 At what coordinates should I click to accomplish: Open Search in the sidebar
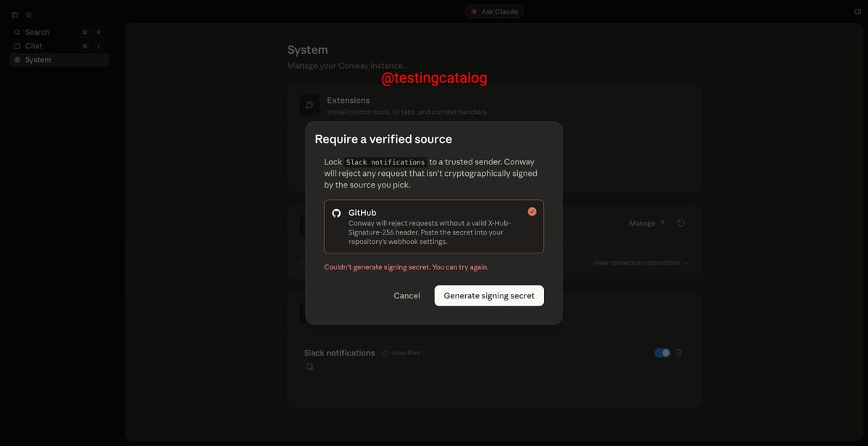[59, 32]
